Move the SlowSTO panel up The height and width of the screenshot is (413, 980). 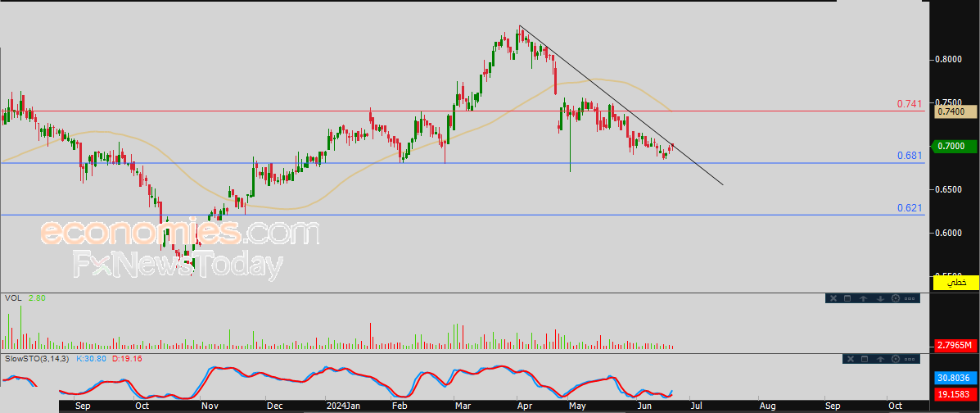[x=881, y=359]
